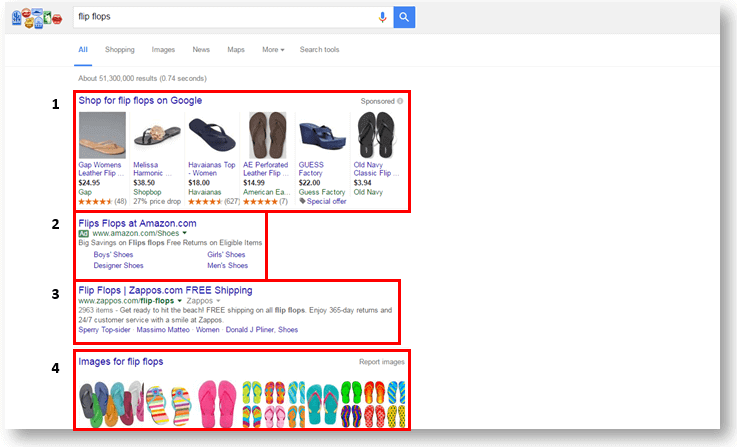The height and width of the screenshot is (447, 737).
Task: Click the Shopbop store name
Action: click(147, 192)
